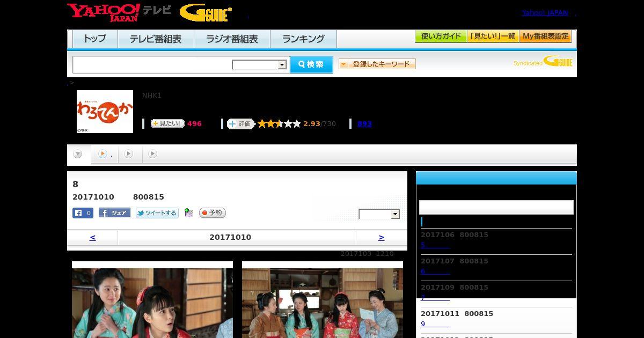Click the 見たい! add button

pos(167,123)
